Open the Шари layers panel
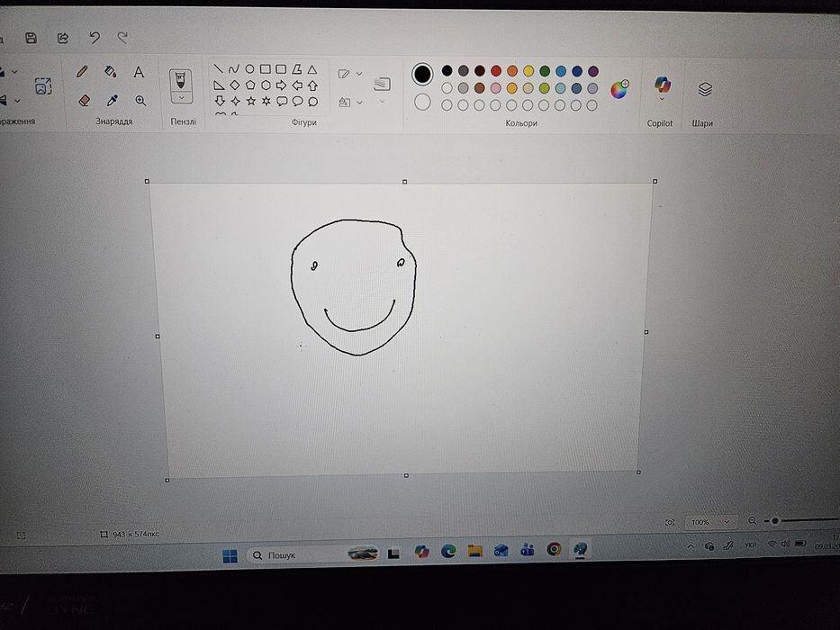Screen dimensions: 840x630 point(704,89)
